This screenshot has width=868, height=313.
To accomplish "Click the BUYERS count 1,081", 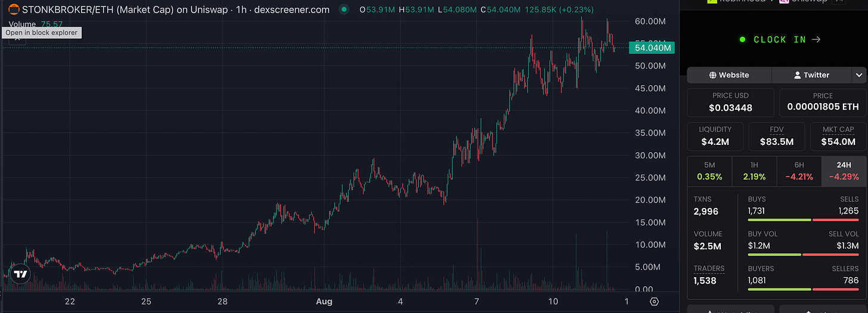I will [x=757, y=280].
